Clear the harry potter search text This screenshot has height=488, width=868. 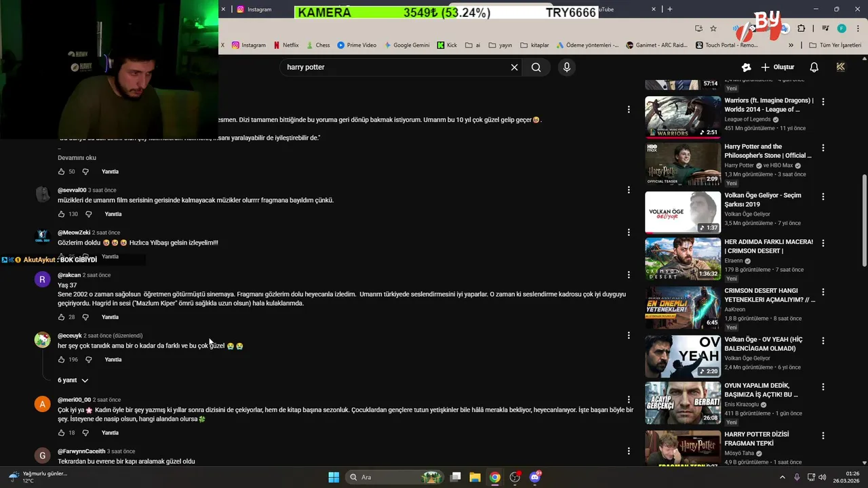(x=514, y=67)
